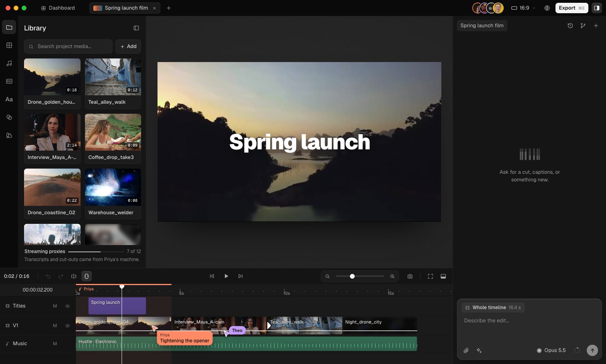Viewport: 606px width, 364px height.
Task: Open the text Aa sidebar icon
Action: pyautogui.click(x=9, y=99)
